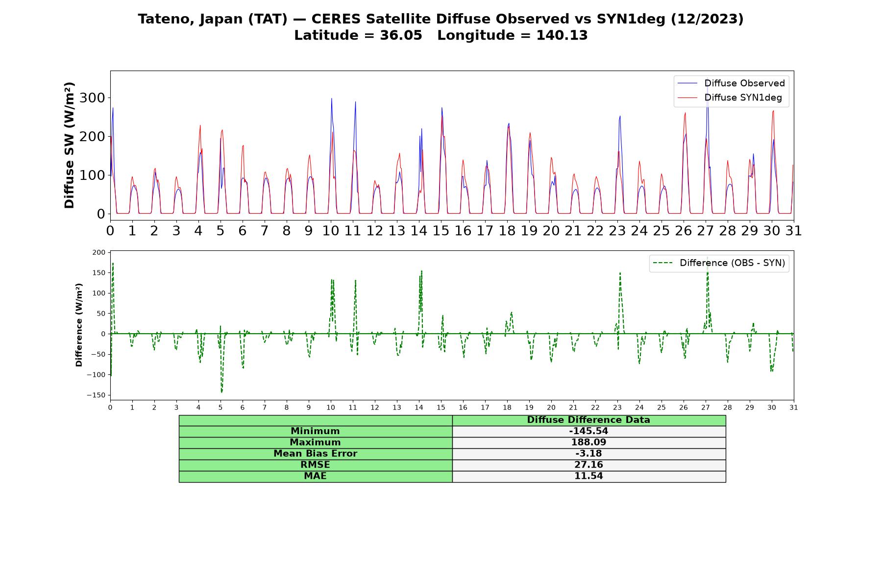Click the Maximum value 188.09 cell
Viewport: 882px width, 588px height.
pyautogui.click(x=588, y=442)
